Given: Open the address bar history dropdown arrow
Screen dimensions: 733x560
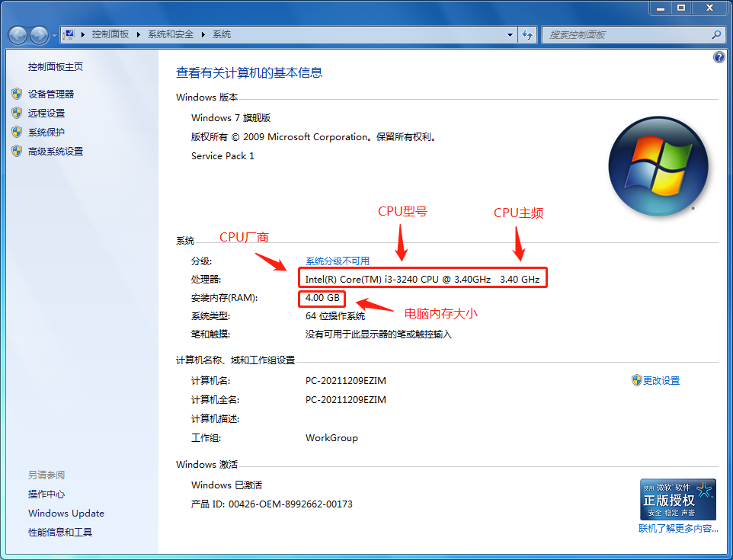Looking at the screenshot, I should click(509, 35).
